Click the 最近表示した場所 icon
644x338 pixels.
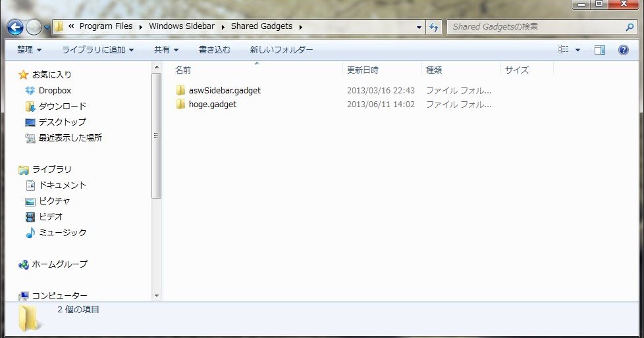pos(30,138)
